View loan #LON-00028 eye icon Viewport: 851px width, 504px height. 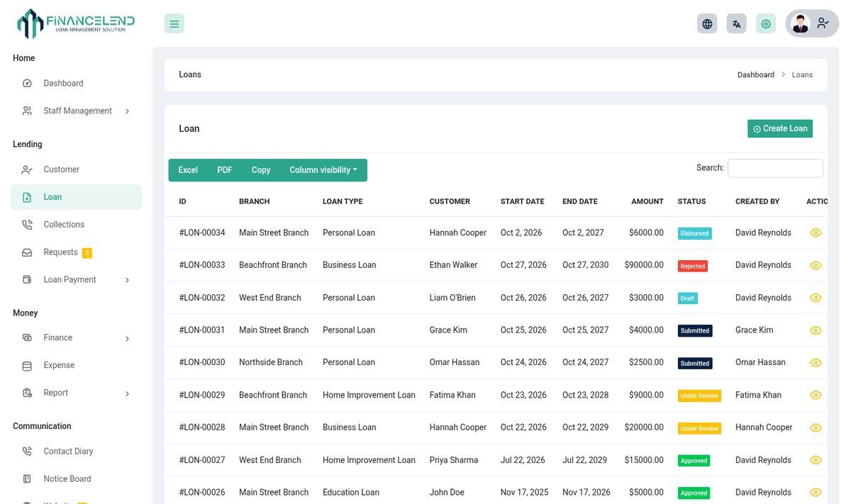coord(816,427)
